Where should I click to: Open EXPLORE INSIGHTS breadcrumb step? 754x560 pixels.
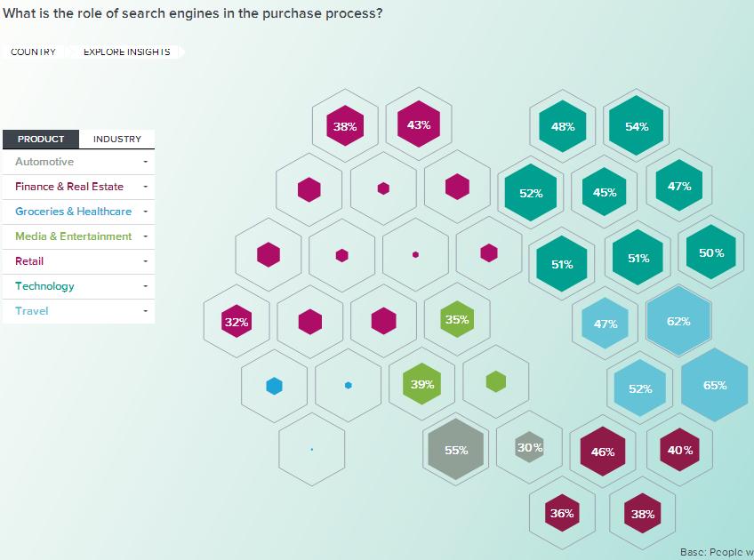pos(126,52)
